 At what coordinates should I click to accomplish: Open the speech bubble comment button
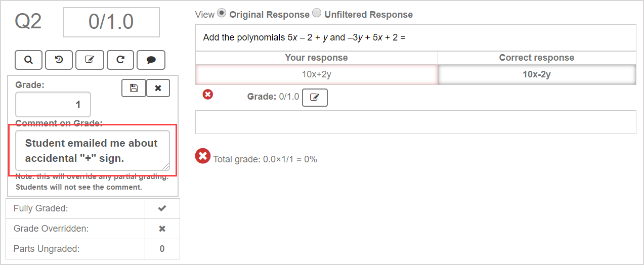pos(151,60)
